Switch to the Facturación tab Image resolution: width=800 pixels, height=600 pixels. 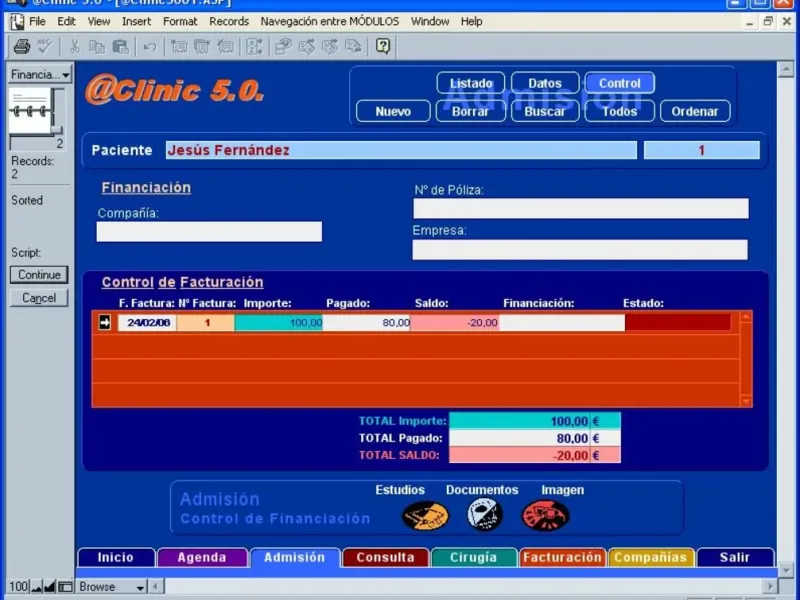tap(562, 557)
